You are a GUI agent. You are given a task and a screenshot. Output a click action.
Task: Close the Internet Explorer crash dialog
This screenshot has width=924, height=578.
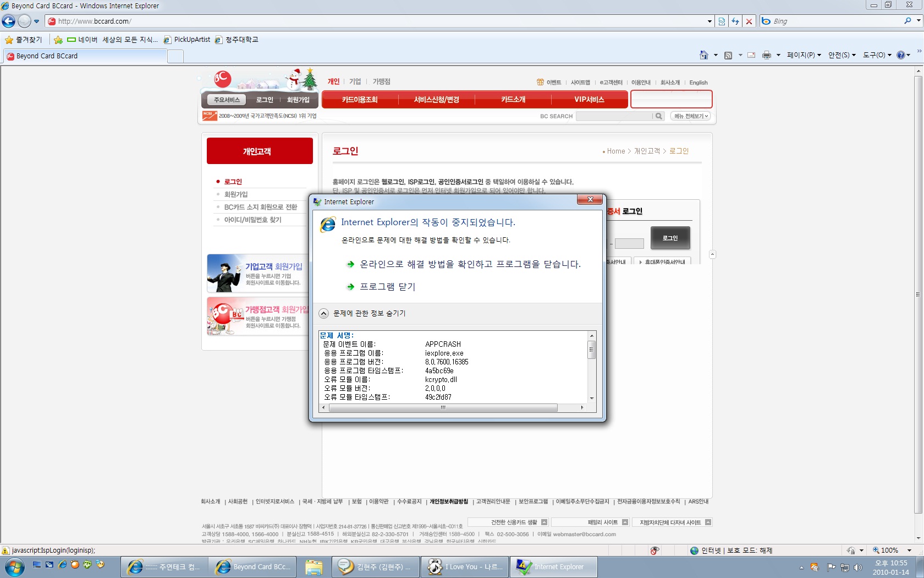click(590, 199)
